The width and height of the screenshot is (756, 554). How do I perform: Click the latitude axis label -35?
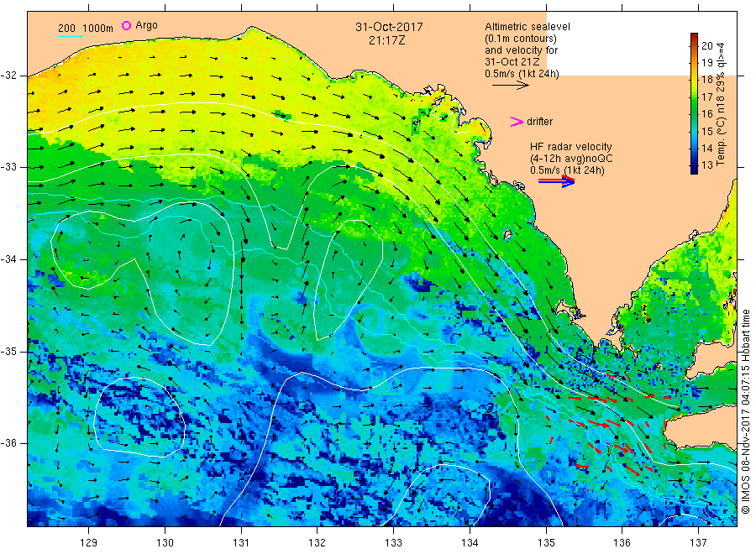pos(8,351)
